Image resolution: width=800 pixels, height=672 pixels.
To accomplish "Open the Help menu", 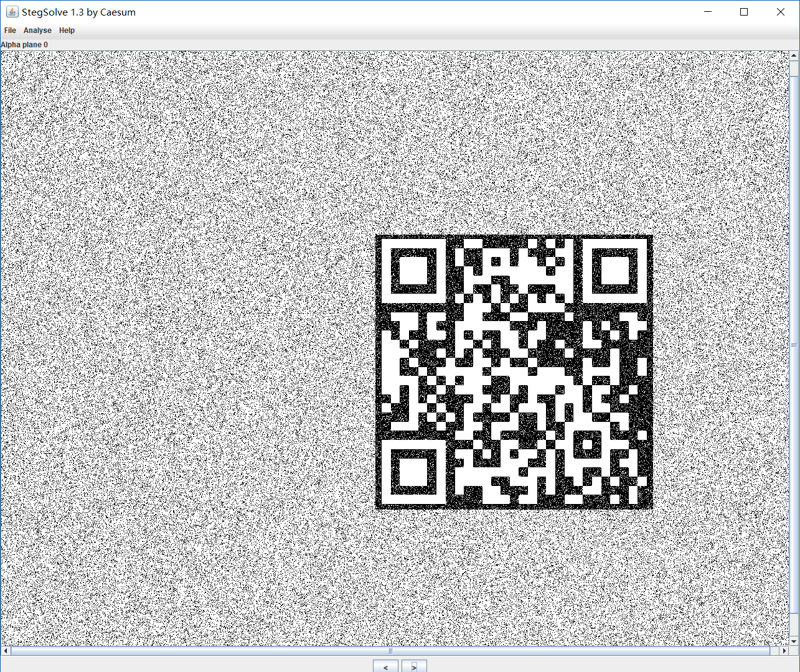I will [x=67, y=30].
